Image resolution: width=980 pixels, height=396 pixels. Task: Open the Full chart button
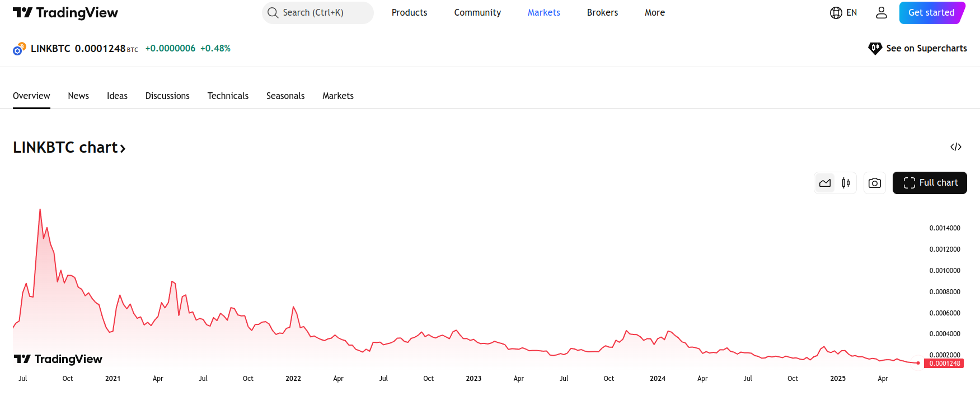tap(930, 183)
